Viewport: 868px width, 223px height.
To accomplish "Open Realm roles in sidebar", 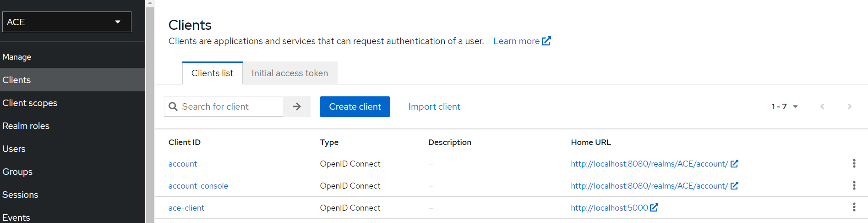I will point(26,126).
